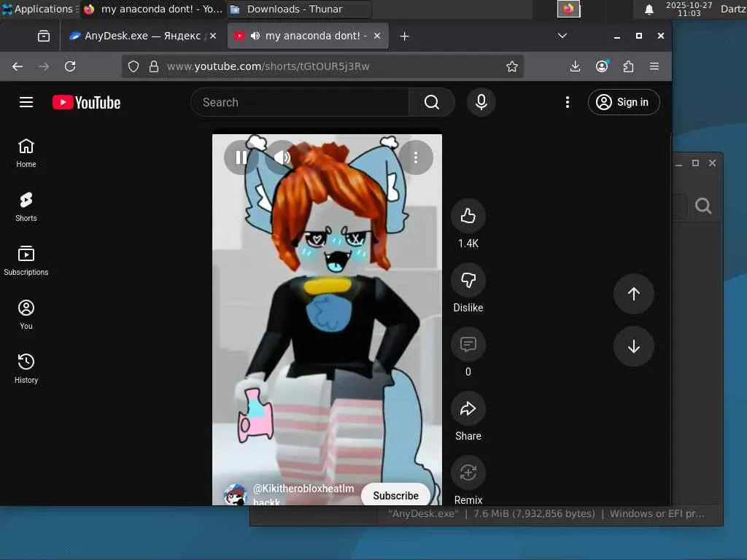Screen dimensions: 747x560
Task: Maximize the Thunar Downloads window
Action: (695, 163)
